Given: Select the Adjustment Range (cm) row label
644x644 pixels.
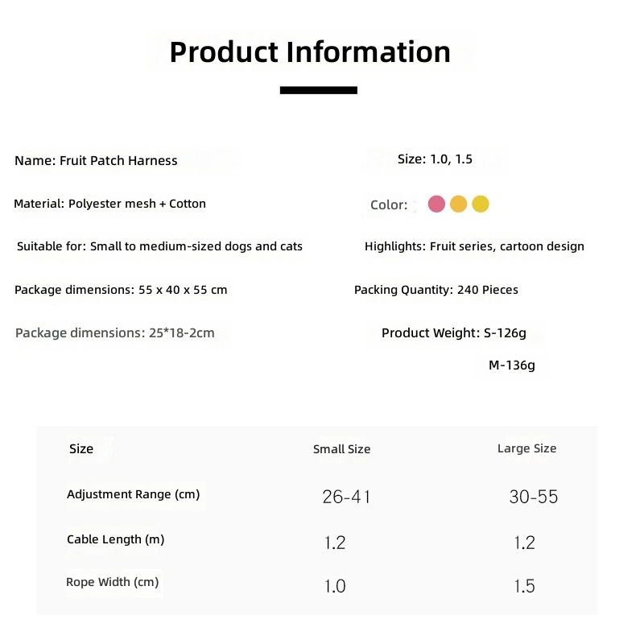Looking at the screenshot, I should (134, 494).
